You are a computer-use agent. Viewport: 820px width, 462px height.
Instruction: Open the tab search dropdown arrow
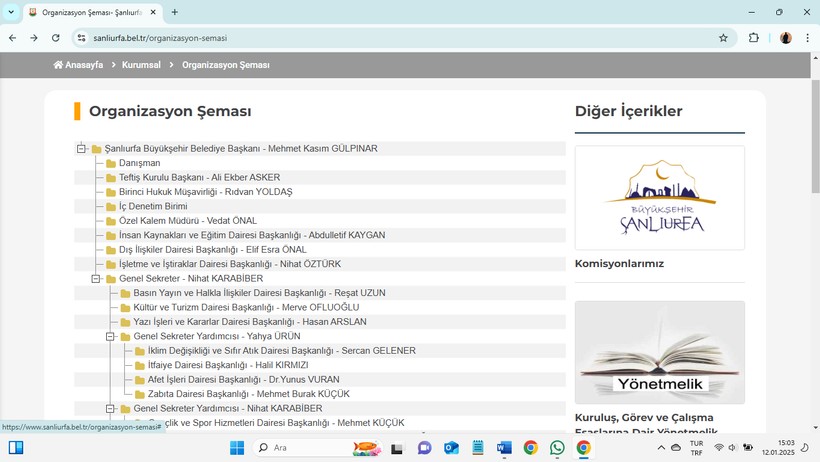pyautogui.click(x=12, y=12)
